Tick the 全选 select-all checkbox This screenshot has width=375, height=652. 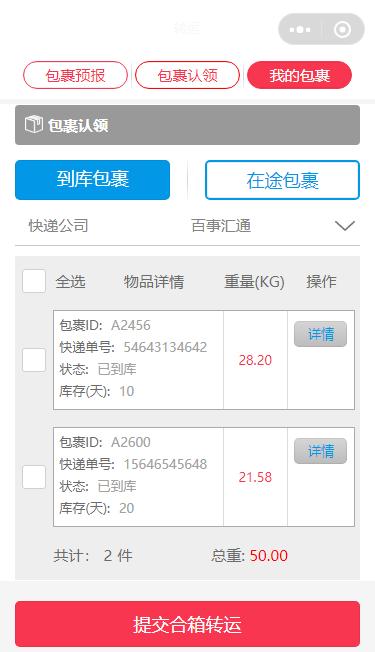pyautogui.click(x=34, y=281)
